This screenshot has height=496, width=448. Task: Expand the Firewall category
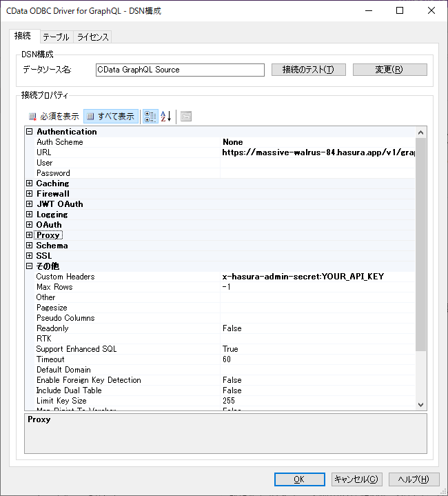point(30,194)
